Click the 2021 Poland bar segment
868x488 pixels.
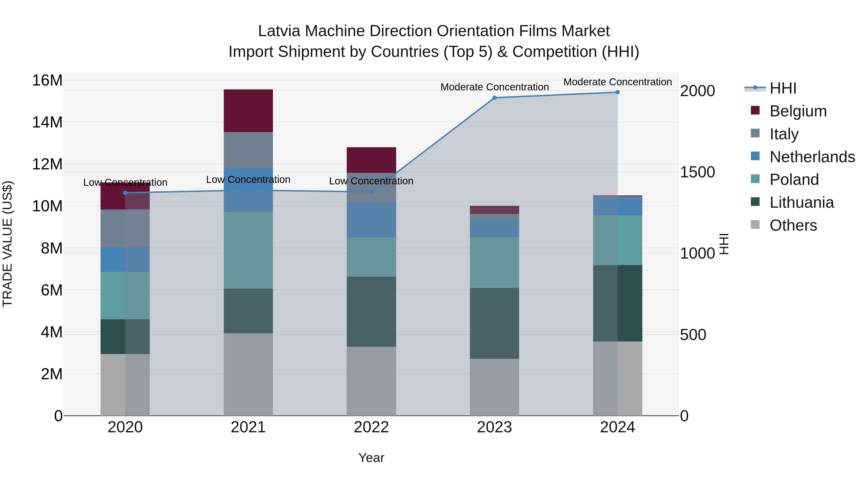pyautogui.click(x=248, y=250)
